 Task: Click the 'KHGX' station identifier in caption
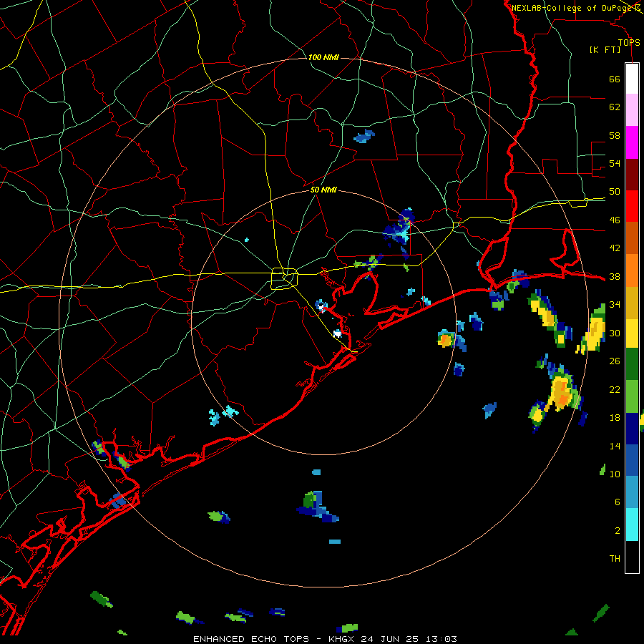(342, 639)
